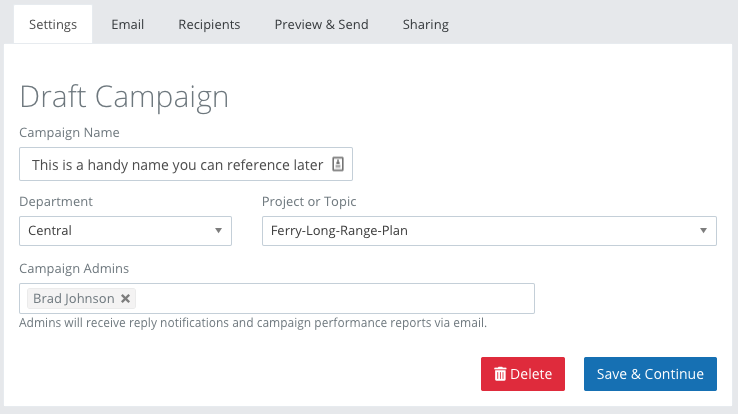This screenshot has height=414, width=738.
Task: Open the Project or Topic dropdown arrow
Action: point(703,231)
